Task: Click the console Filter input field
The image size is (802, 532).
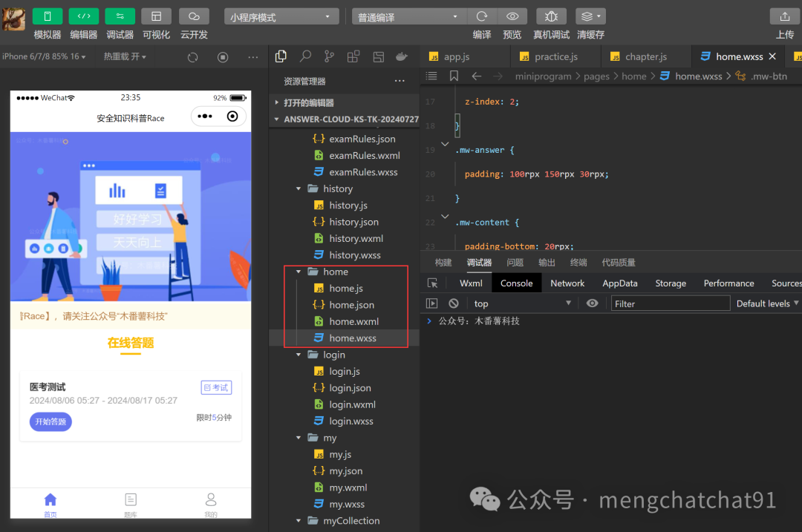Action: coord(671,303)
